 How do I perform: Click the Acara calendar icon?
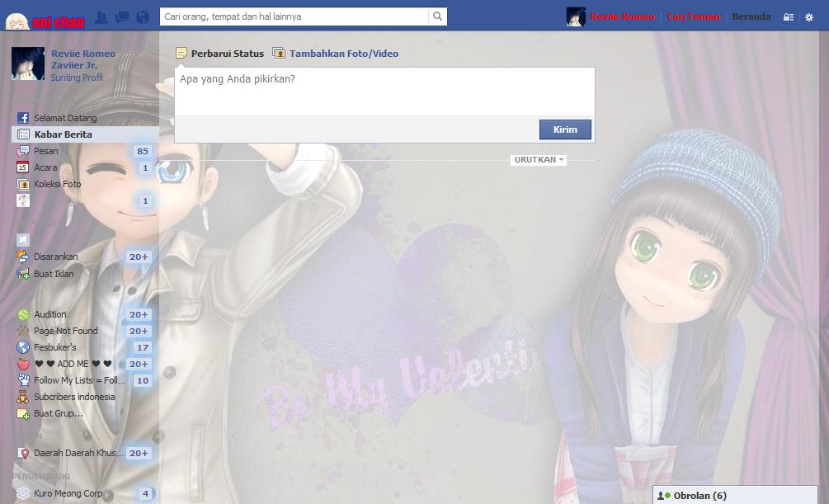[x=23, y=167]
